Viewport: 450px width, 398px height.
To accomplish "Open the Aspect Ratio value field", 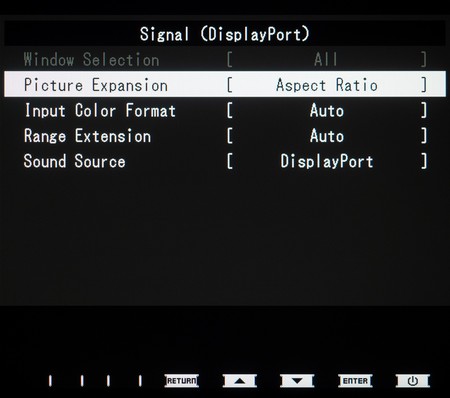I will (327, 85).
